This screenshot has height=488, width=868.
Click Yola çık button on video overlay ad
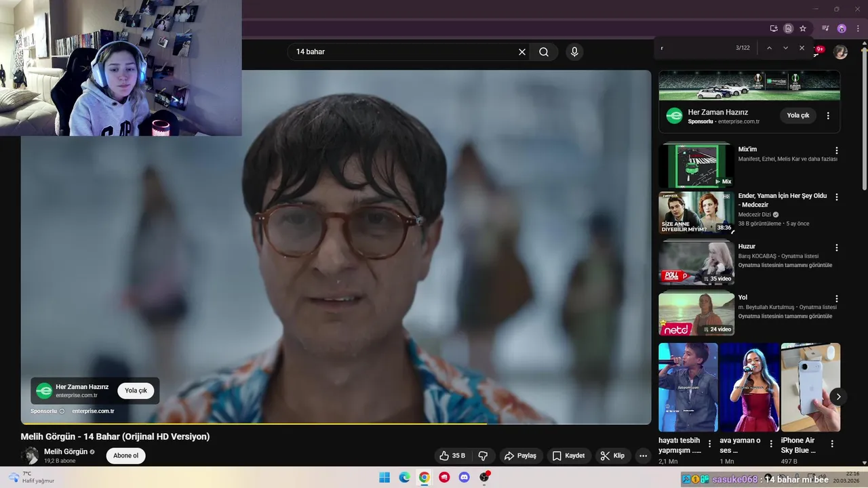136,390
